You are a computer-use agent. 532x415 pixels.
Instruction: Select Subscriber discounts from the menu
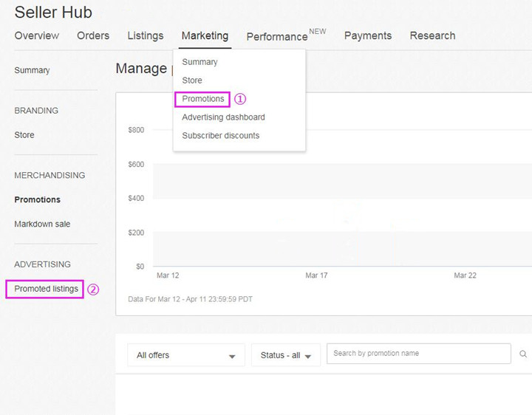220,136
